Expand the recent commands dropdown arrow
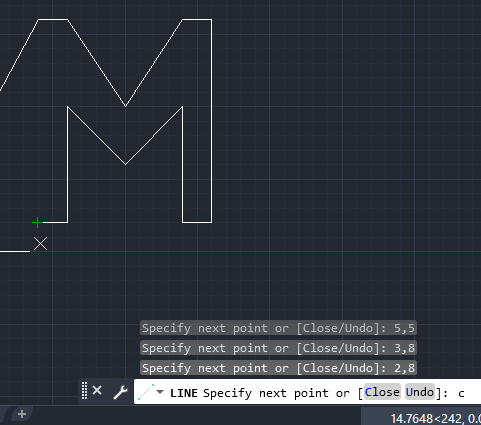Image resolution: width=481 pixels, height=425 pixels. pos(160,392)
